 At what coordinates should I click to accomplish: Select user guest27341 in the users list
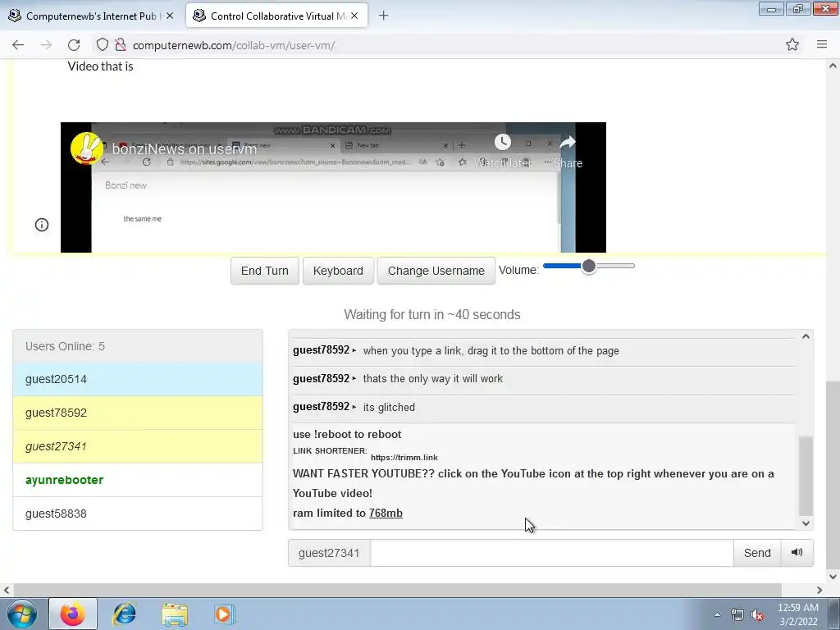(138, 446)
